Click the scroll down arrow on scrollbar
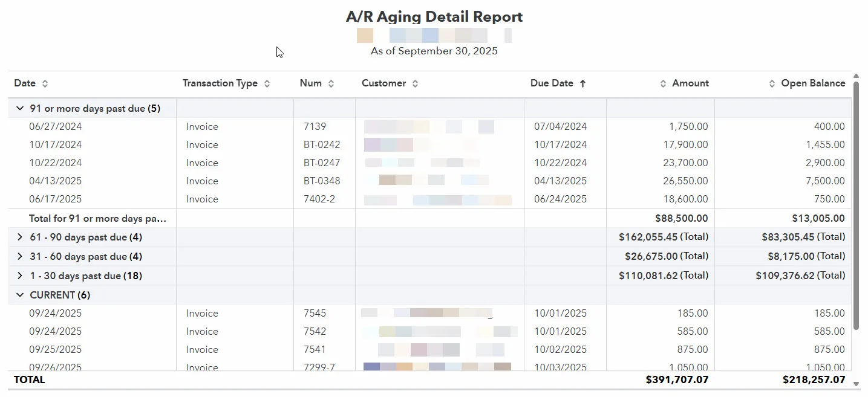Screen dimensions: 868x397 (x=856, y=384)
